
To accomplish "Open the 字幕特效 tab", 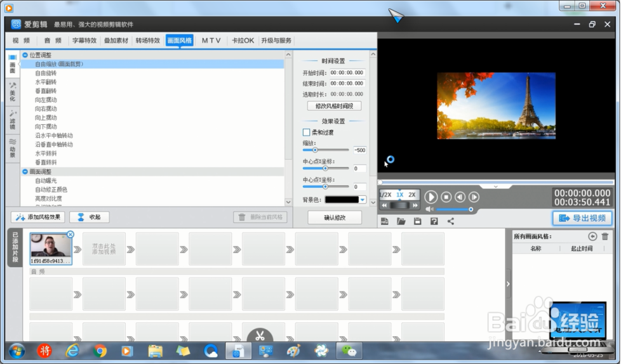I will click(84, 41).
